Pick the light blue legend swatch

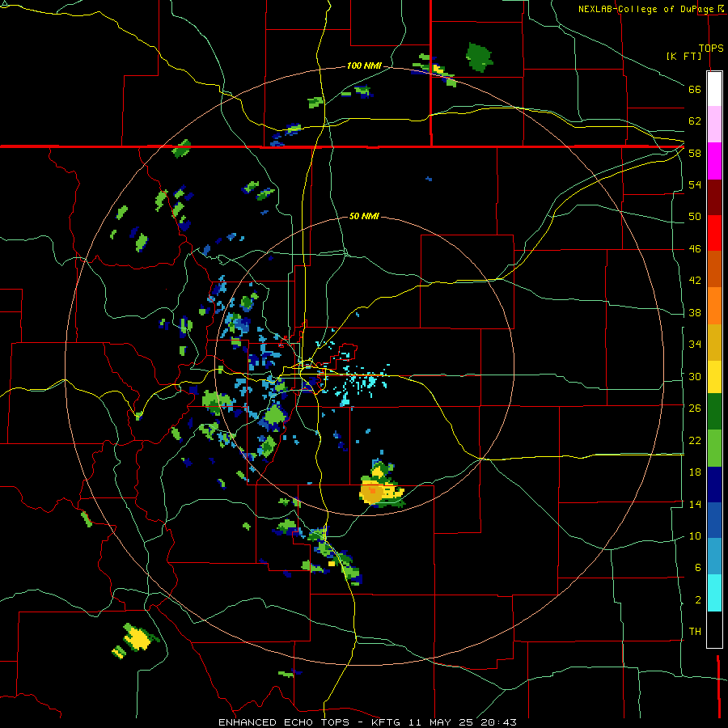714,557
